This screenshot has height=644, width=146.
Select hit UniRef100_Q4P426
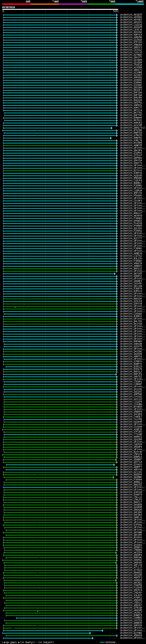131,625
